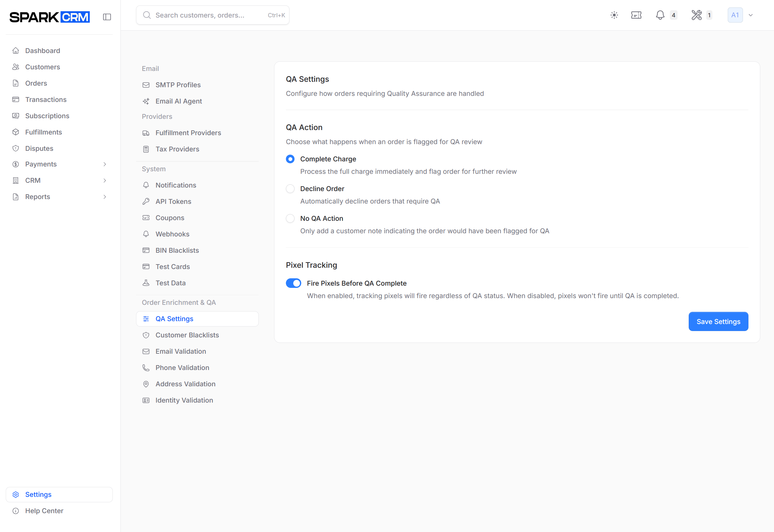Open the BIN Blacklists settings page
The width and height of the screenshot is (774, 532).
197,250
